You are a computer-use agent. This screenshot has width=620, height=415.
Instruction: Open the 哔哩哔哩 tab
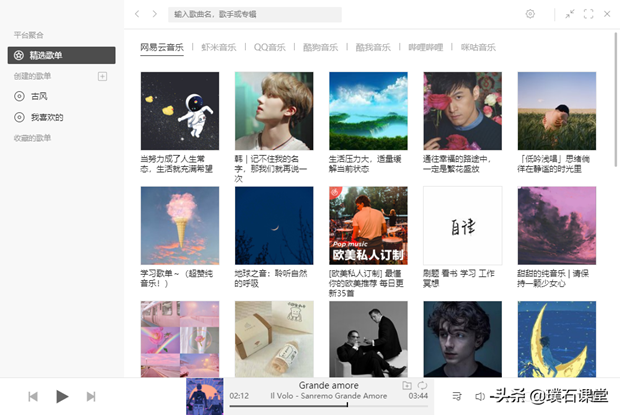coord(425,47)
